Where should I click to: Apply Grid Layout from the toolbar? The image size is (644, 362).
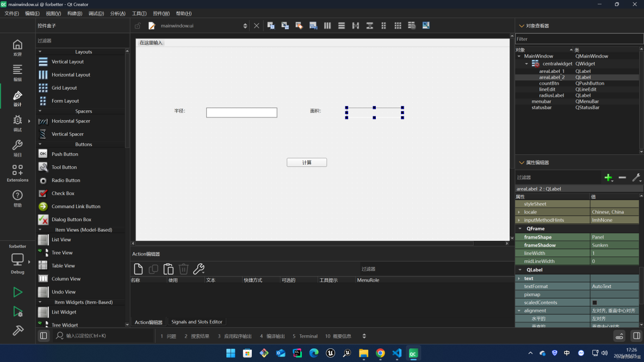tap(398, 25)
